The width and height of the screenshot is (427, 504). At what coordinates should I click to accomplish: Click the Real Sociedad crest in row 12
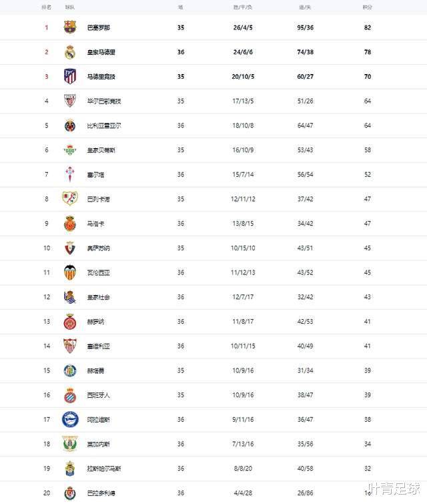[x=70, y=297]
